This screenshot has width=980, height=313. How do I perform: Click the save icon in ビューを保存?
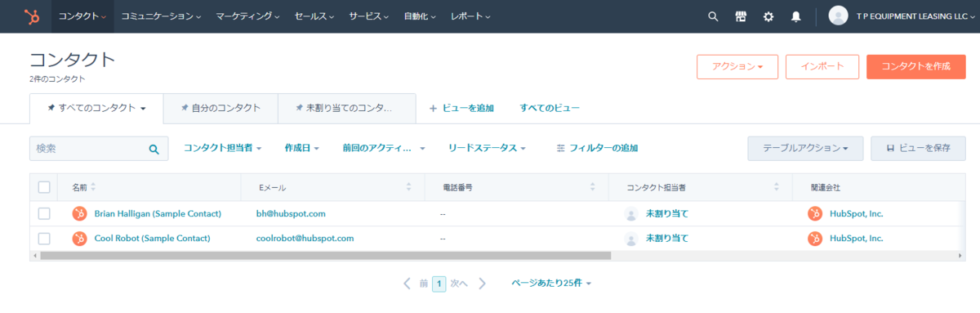tap(890, 149)
